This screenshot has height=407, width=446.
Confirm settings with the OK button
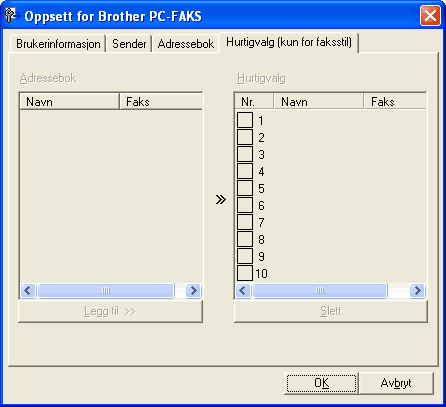coord(321,383)
